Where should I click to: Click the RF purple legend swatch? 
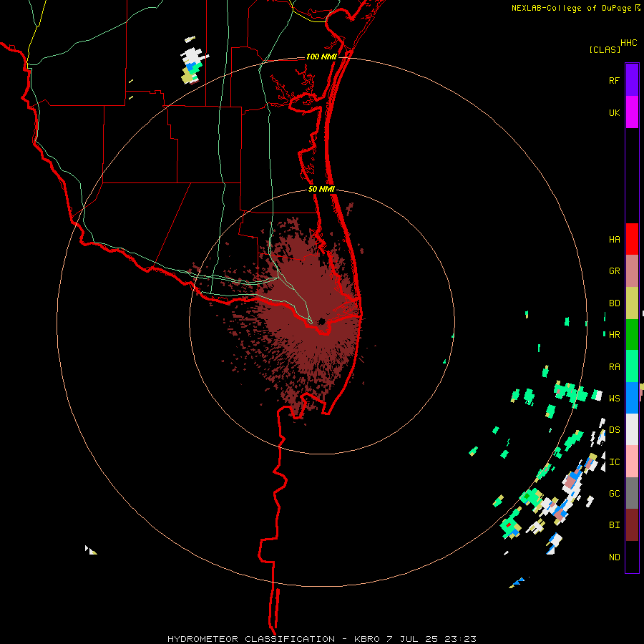coord(632,80)
